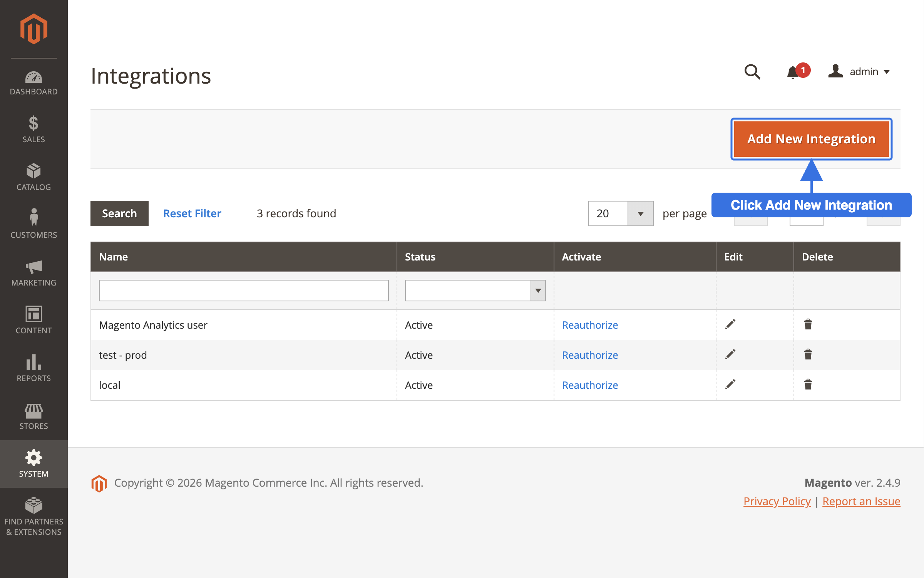Open Find Partners & Extensions
924x578 pixels.
(34, 517)
